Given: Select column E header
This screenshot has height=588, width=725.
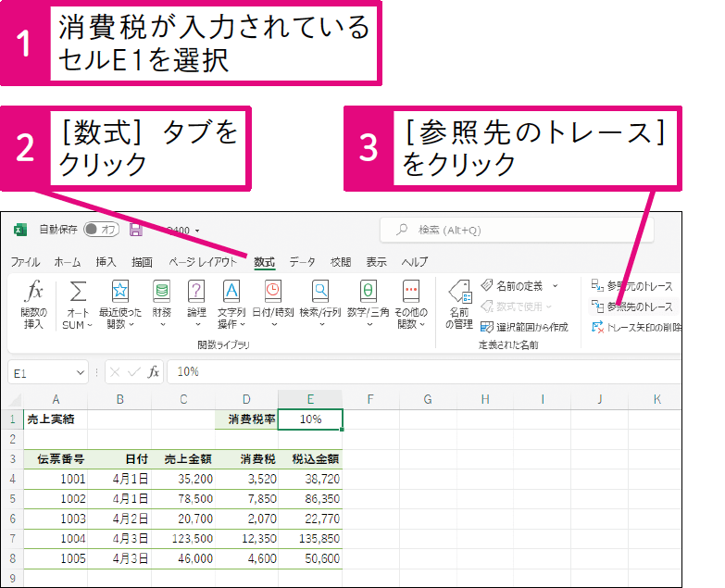Looking at the screenshot, I should (x=310, y=399).
